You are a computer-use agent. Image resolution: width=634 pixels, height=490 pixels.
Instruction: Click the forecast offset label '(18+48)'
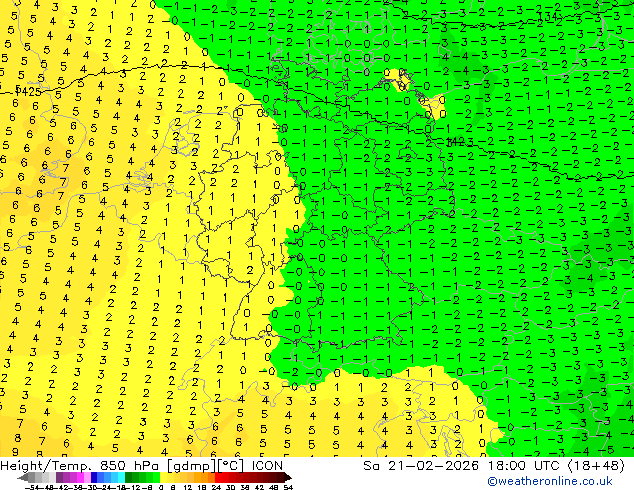pyautogui.click(x=596, y=466)
